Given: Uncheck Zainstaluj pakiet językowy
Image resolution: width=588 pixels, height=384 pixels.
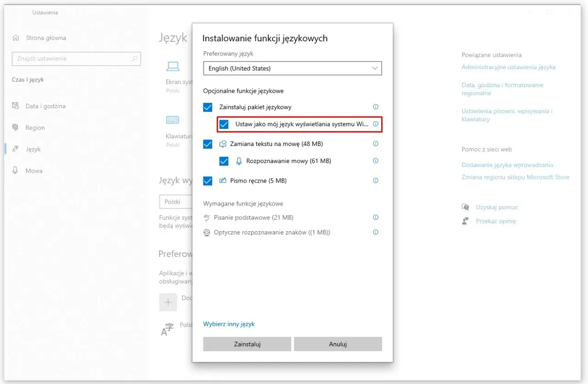Looking at the screenshot, I should tap(208, 107).
